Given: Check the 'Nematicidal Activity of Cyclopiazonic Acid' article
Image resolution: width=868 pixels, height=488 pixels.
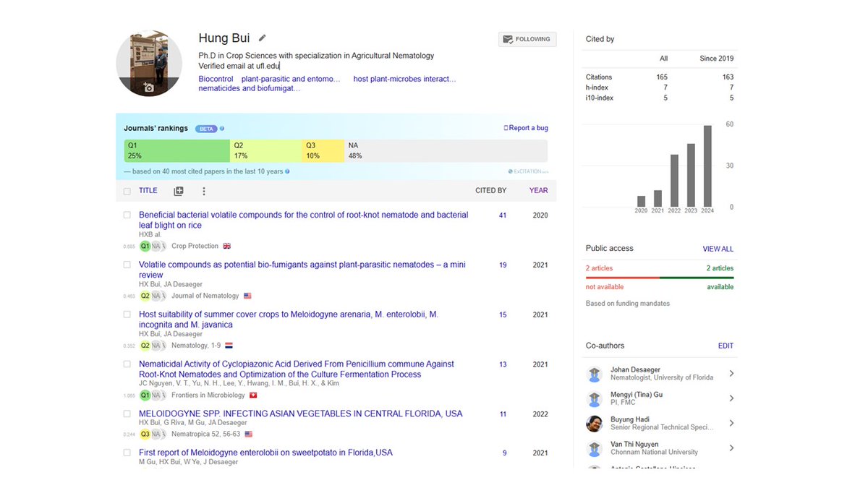Looking at the screenshot, I should pos(127,364).
